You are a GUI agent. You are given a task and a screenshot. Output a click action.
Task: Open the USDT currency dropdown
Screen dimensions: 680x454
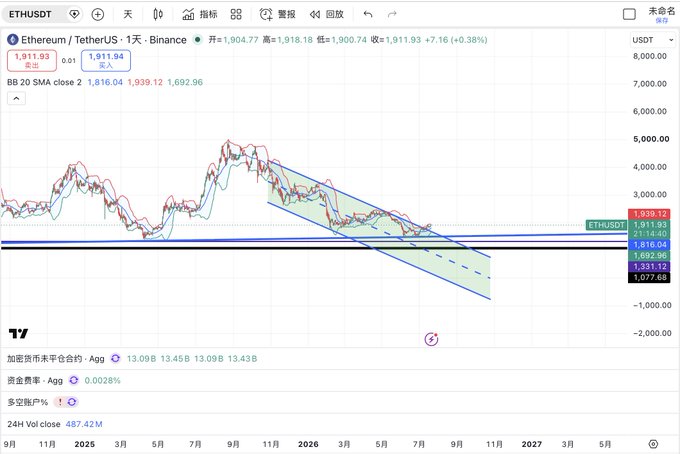653,40
